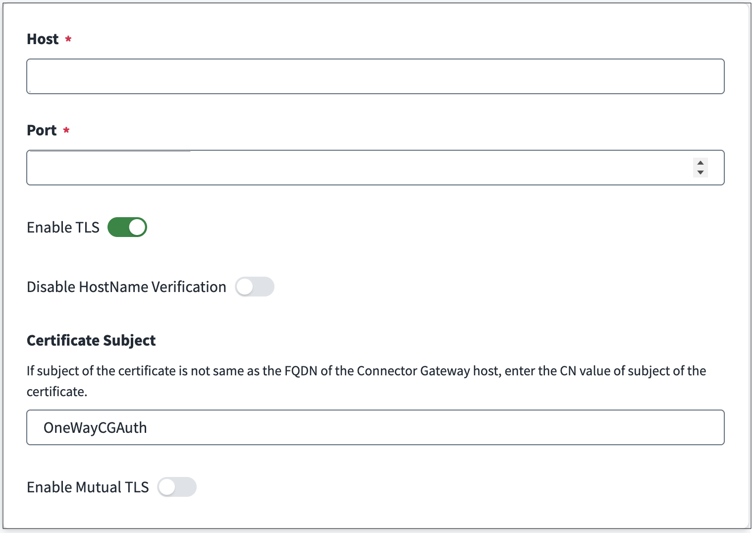
Task: Click the OneWayCGAuth text value
Action: (x=95, y=427)
